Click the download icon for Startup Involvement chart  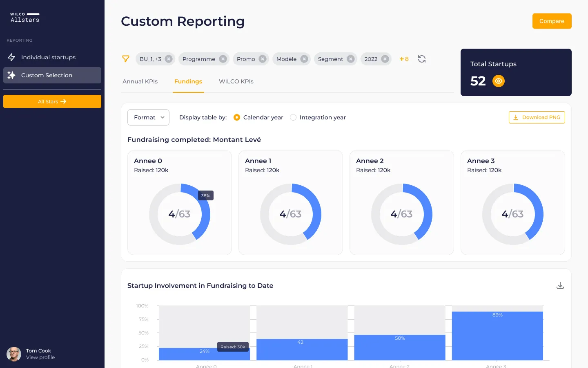click(560, 285)
